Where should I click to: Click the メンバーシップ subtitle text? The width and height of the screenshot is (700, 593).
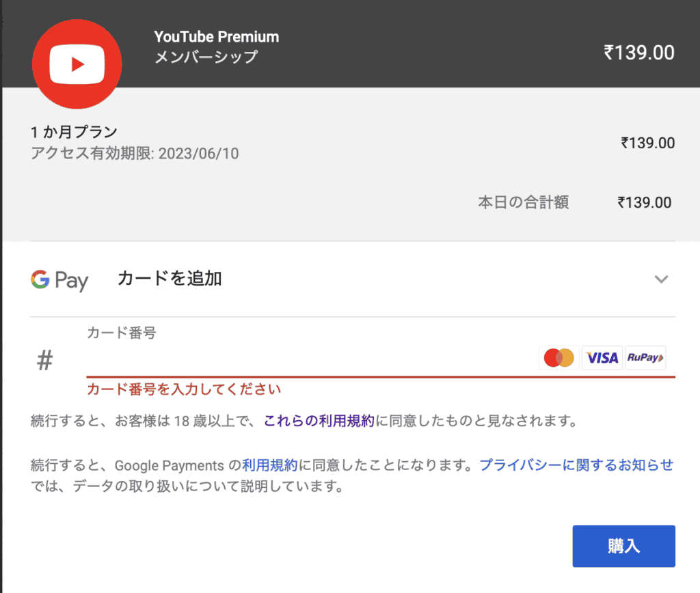tap(206, 57)
